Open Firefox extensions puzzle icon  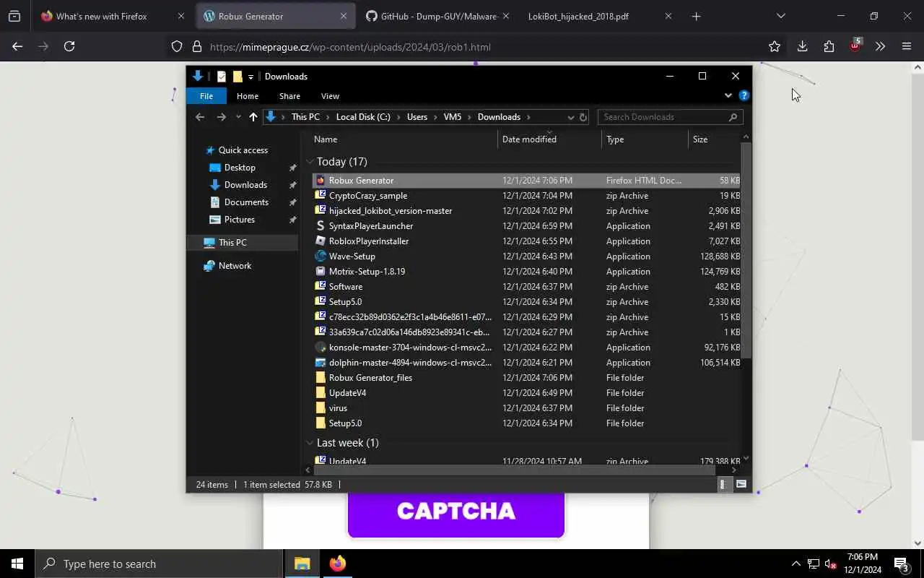829,46
